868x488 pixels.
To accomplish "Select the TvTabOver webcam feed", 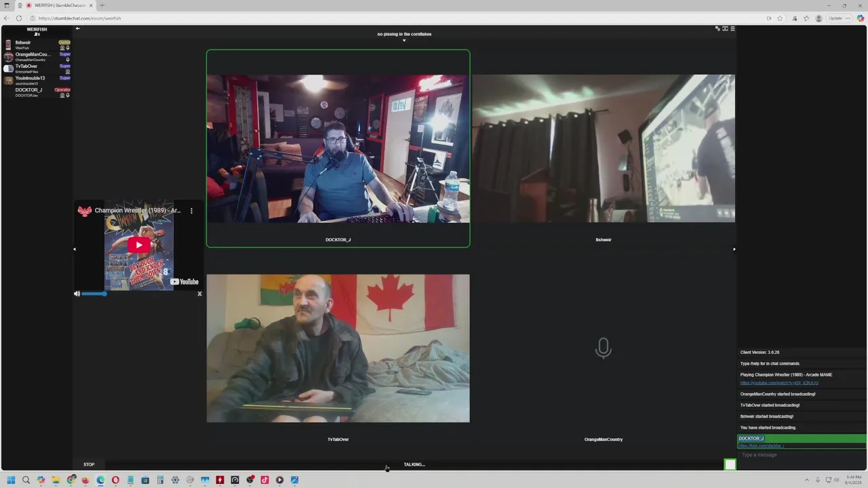I will pyautogui.click(x=338, y=348).
